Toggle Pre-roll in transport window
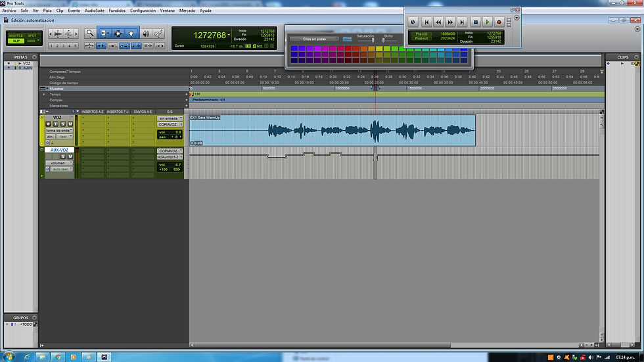Screen dimensions: 644x362 421,34
